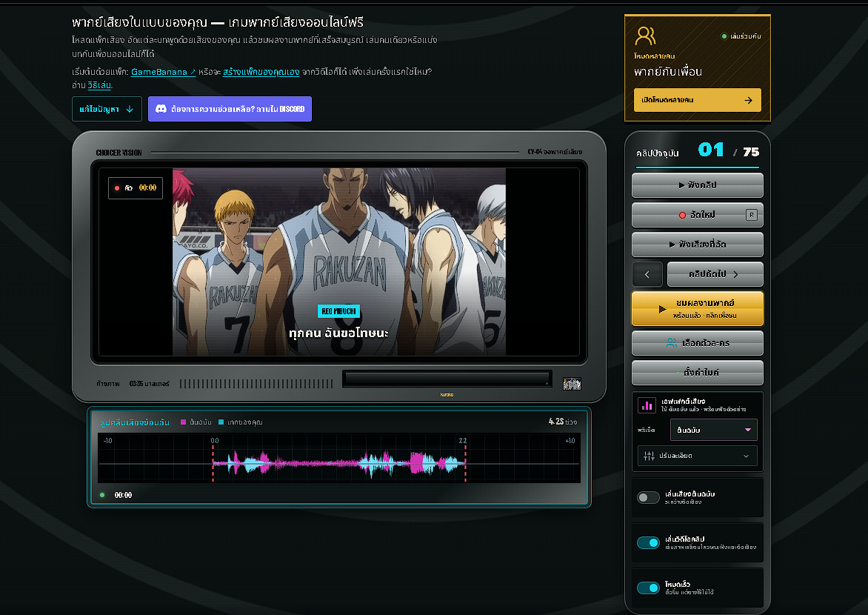Enable the เล่นเสียงต้นฉบับ original audio toggle
The height and width of the screenshot is (615, 868).
pos(648,497)
